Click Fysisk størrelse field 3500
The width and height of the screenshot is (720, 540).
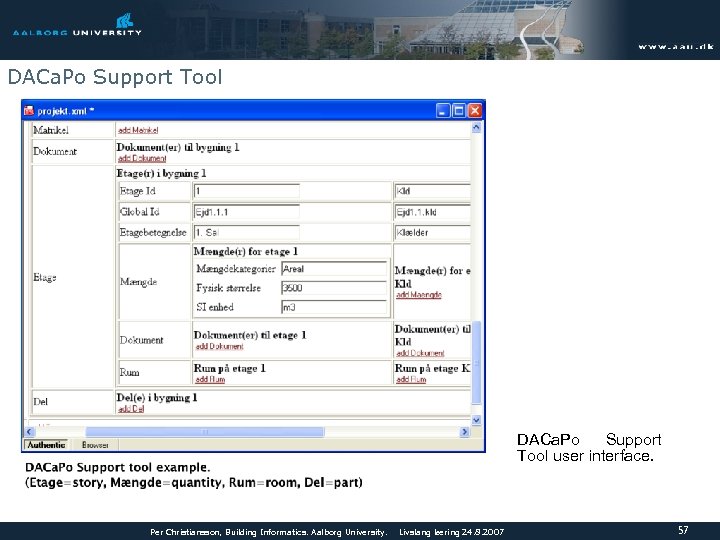334,288
